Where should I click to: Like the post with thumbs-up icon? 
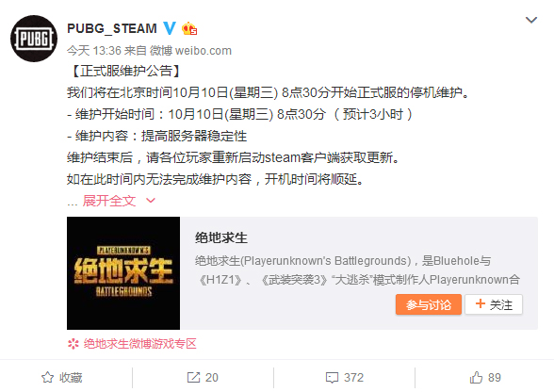(476, 378)
